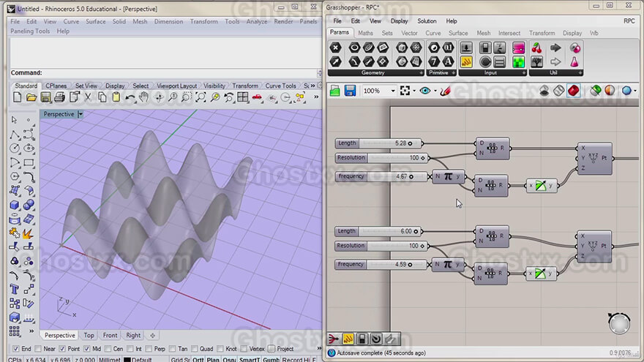The width and height of the screenshot is (644, 362).
Task: Open the Solution menu in Grasshopper
Action: 427,21
